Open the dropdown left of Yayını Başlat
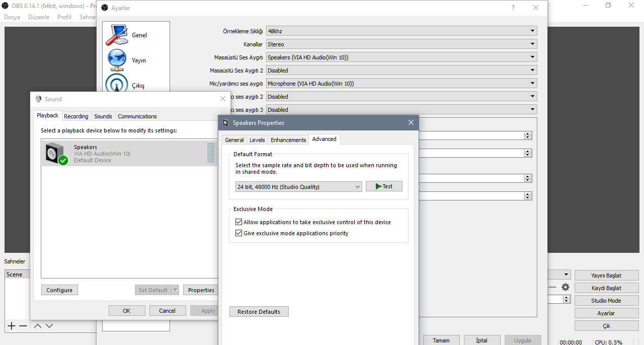This screenshot has height=345, width=644. [559, 275]
